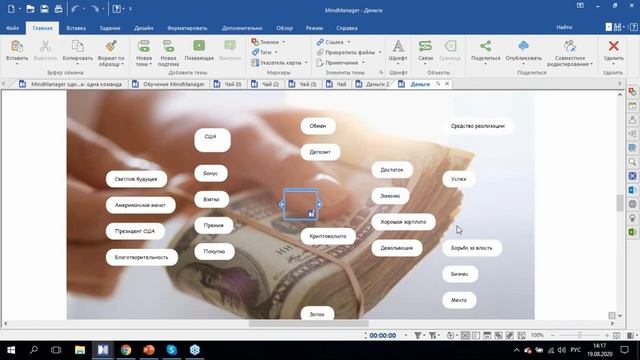Click the Связи (Relationships) icon
The height and width of the screenshot is (360, 640).
pos(425,46)
